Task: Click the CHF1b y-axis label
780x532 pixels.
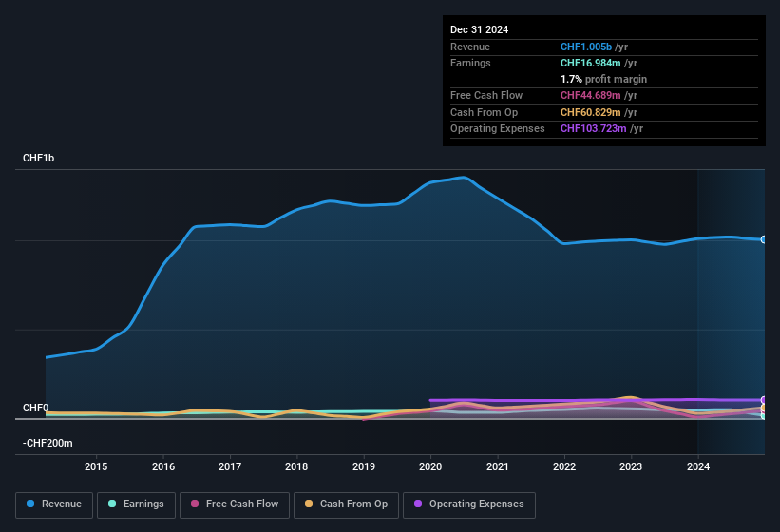Action: click(x=38, y=158)
